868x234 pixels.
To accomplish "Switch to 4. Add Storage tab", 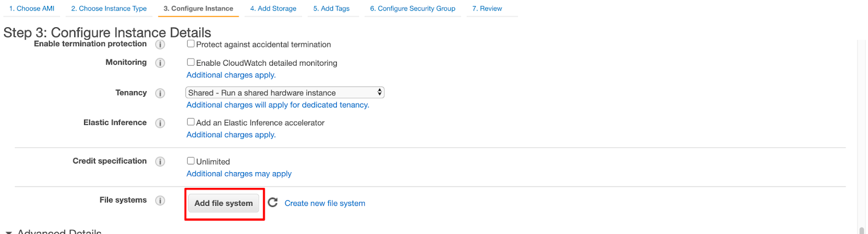I will pyautogui.click(x=273, y=9).
